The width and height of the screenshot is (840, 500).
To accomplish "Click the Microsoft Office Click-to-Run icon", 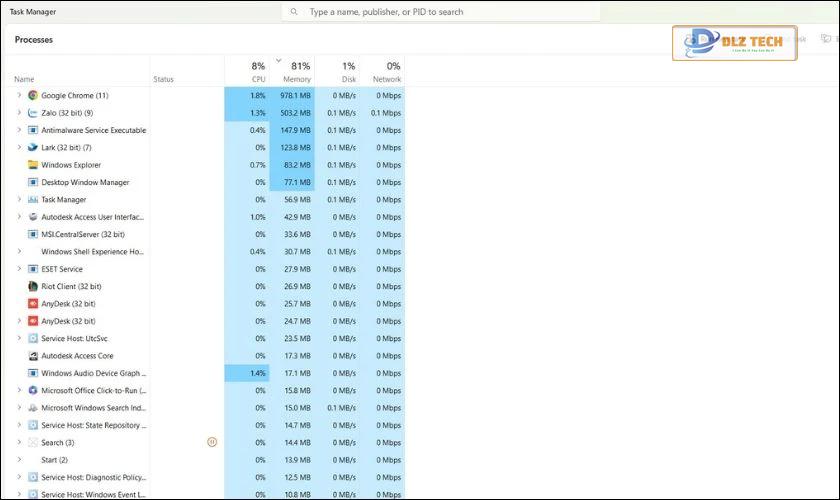I will [33, 391].
